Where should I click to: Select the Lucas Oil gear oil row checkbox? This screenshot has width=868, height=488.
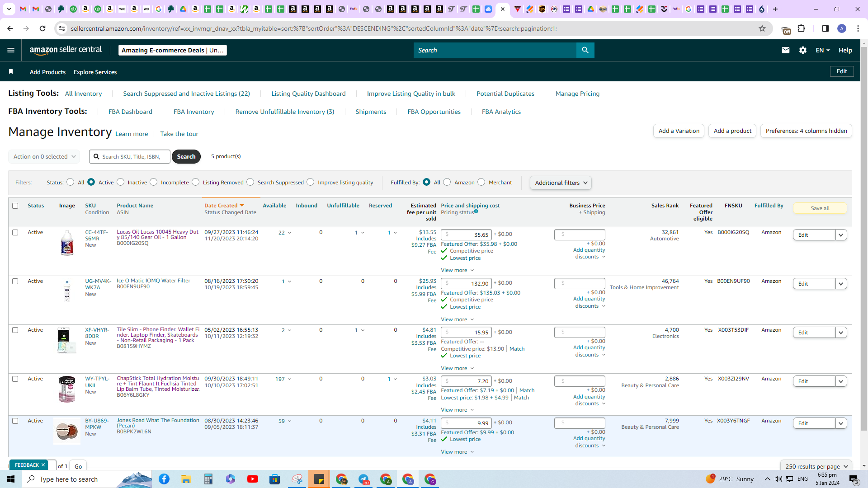pyautogui.click(x=15, y=232)
